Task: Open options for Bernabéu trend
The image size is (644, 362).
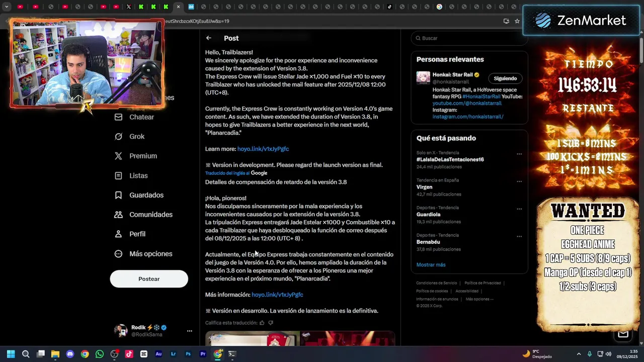Action: coord(519,236)
